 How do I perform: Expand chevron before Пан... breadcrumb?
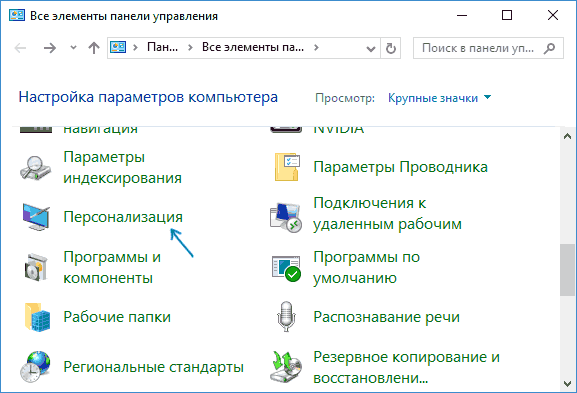[x=135, y=47]
